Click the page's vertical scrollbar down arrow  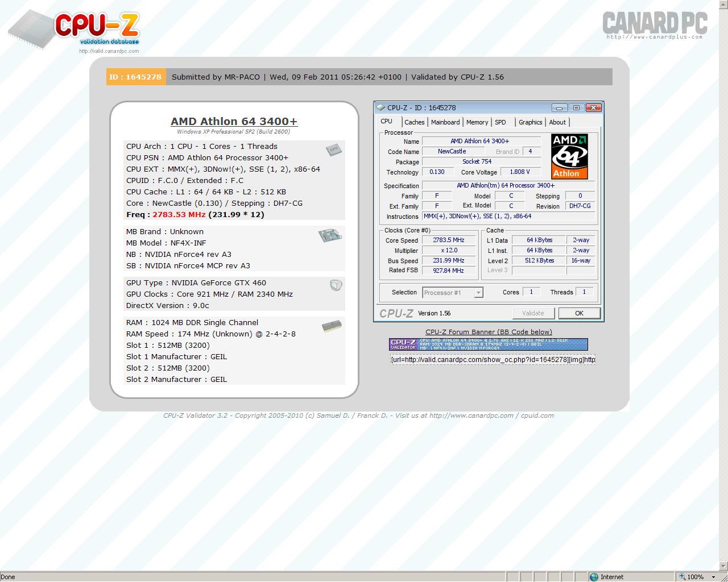[x=723, y=567]
